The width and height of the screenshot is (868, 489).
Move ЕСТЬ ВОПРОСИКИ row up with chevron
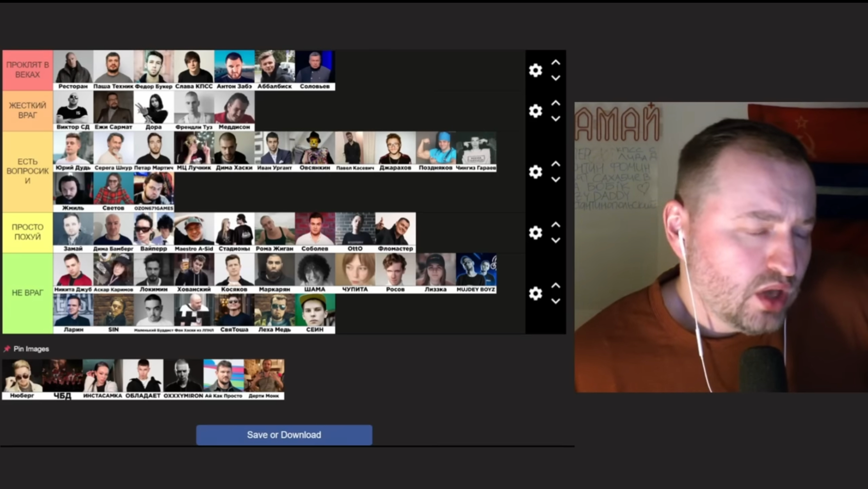tap(555, 164)
